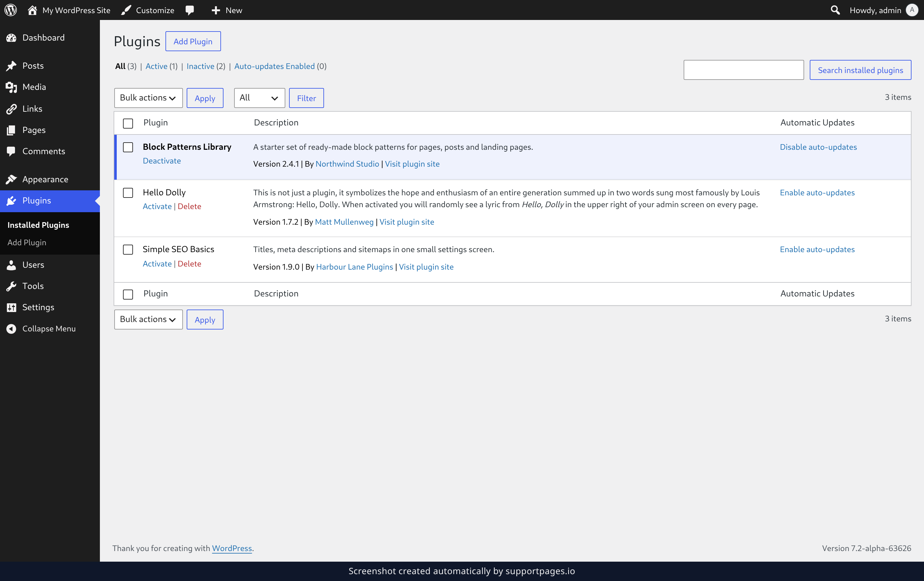Show Auto-updates Enabled plugins
The image size is (924, 581).
[x=274, y=66]
